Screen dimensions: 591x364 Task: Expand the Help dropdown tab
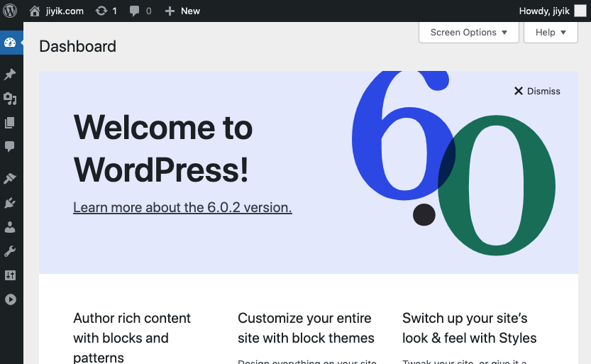[x=551, y=33]
